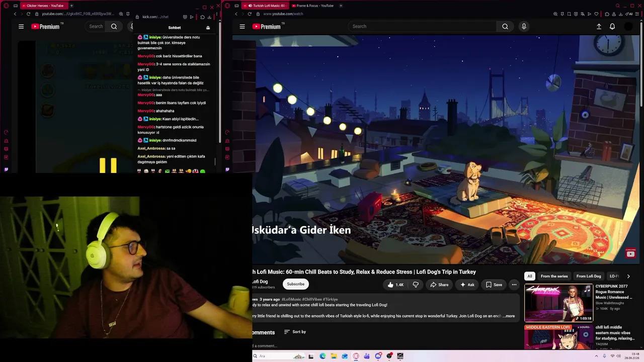This screenshot has width=644, height=362.
Task: Select the From the series filter chip
Action: [554, 276]
